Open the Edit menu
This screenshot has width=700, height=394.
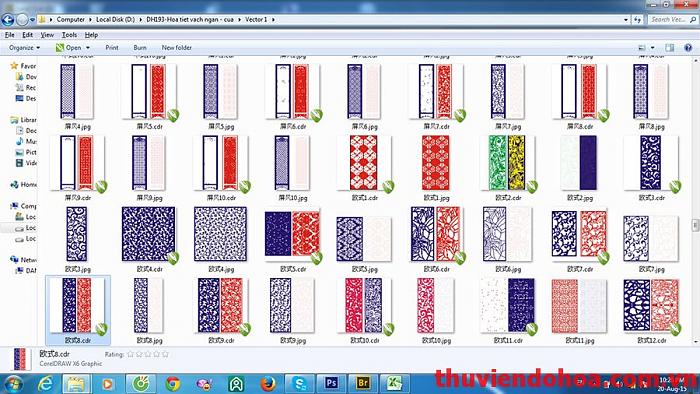(x=27, y=35)
